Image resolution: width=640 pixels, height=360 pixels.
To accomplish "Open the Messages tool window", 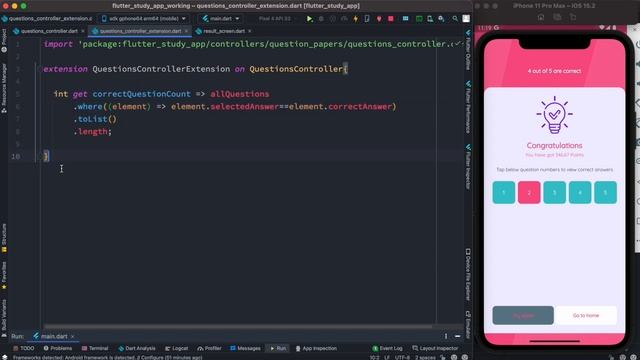I will pyautogui.click(x=245, y=348).
